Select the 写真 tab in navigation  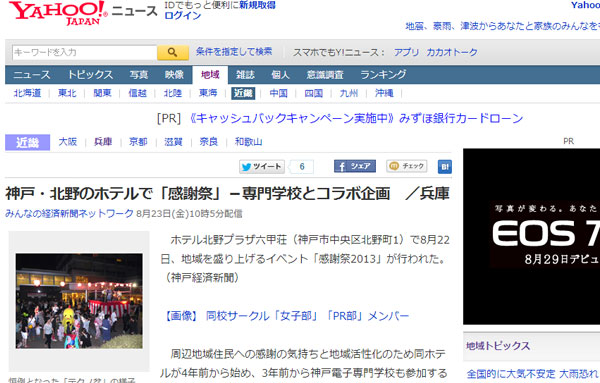pos(139,75)
